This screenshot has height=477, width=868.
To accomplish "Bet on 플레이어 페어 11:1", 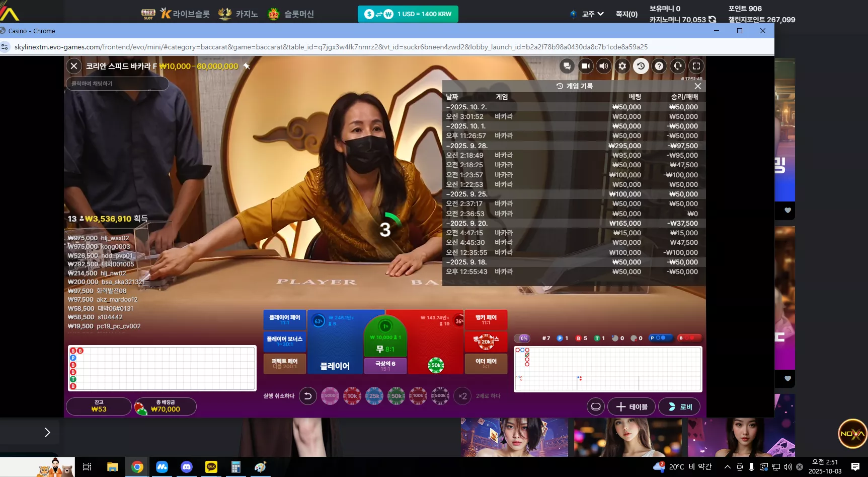I will pyautogui.click(x=284, y=320).
